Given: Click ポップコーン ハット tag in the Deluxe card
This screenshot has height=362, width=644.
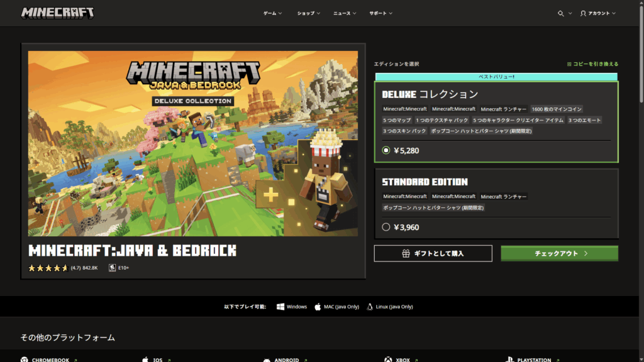Looking at the screenshot, I should pos(481,131).
